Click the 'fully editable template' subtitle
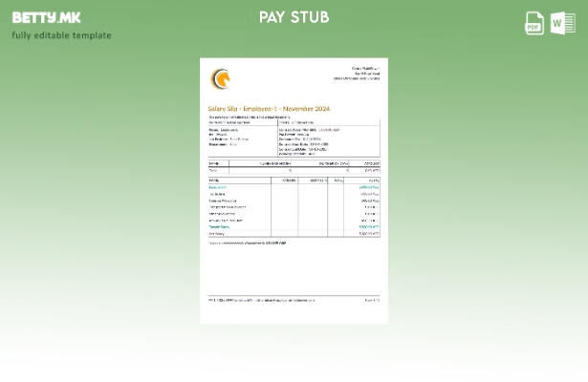 pos(61,35)
